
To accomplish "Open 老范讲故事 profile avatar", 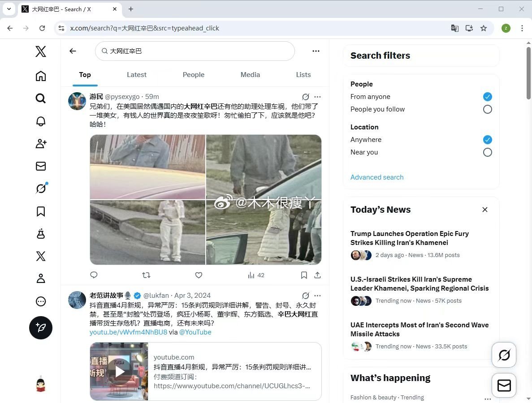I will tap(77, 300).
